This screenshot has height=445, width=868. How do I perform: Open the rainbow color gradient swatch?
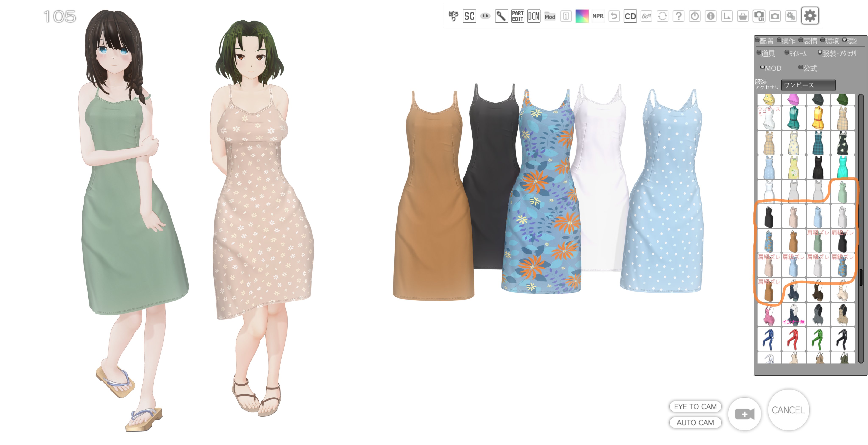click(581, 16)
